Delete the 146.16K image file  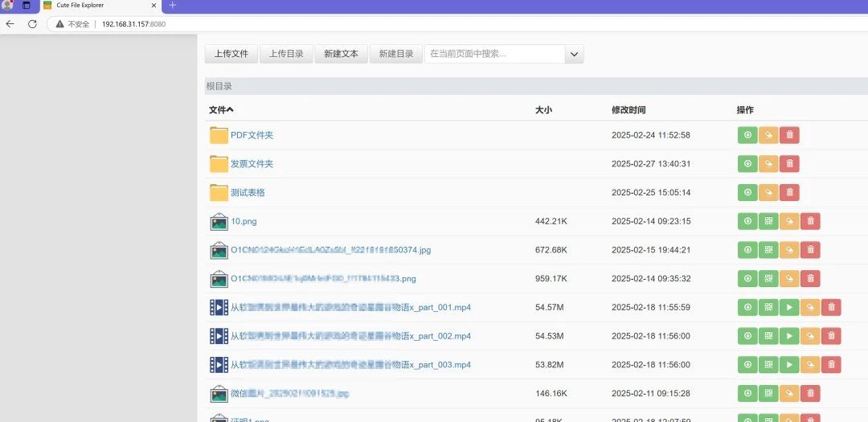810,394
